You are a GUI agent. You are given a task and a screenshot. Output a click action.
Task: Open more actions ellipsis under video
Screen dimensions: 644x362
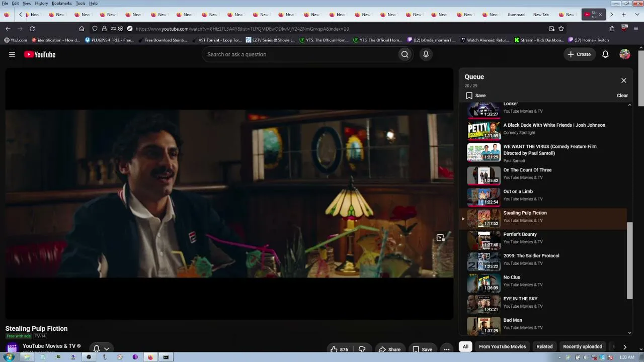click(x=446, y=349)
